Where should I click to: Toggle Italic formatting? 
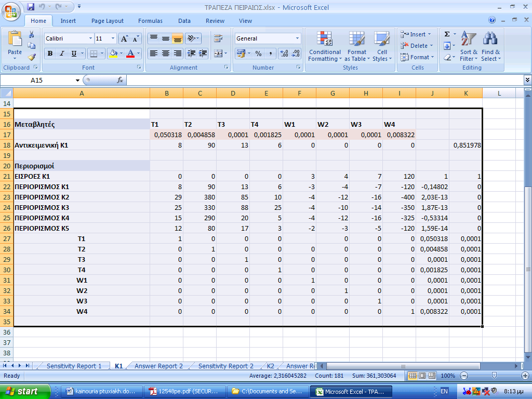[62, 54]
